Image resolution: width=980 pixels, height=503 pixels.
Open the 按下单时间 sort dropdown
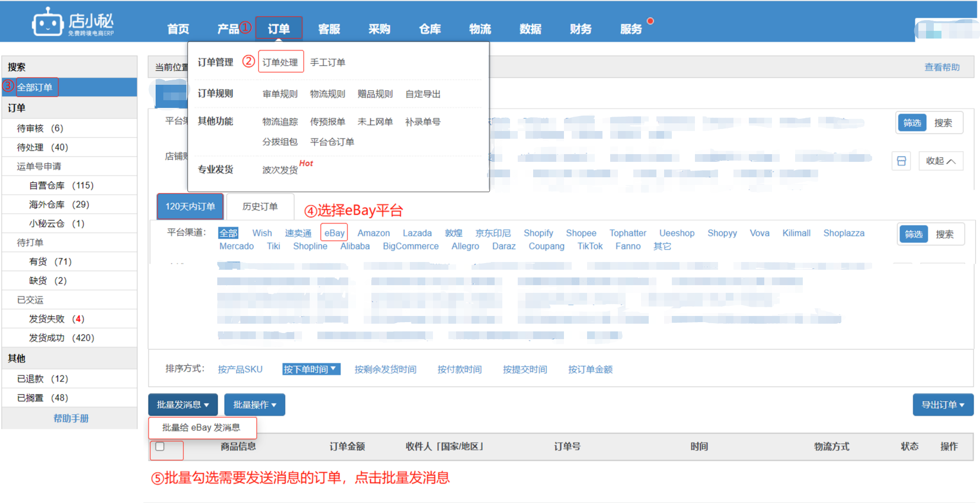[311, 369]
